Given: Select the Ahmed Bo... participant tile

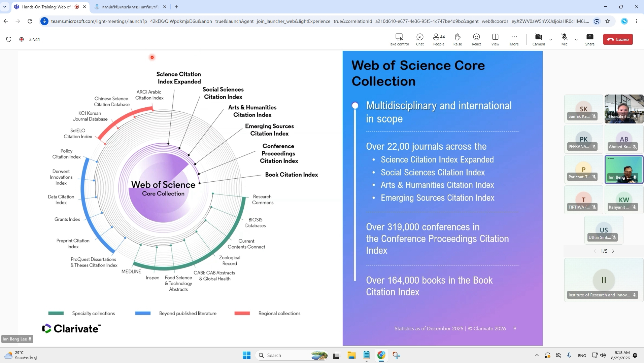Looking at the screenshot, I should point(624,139).
